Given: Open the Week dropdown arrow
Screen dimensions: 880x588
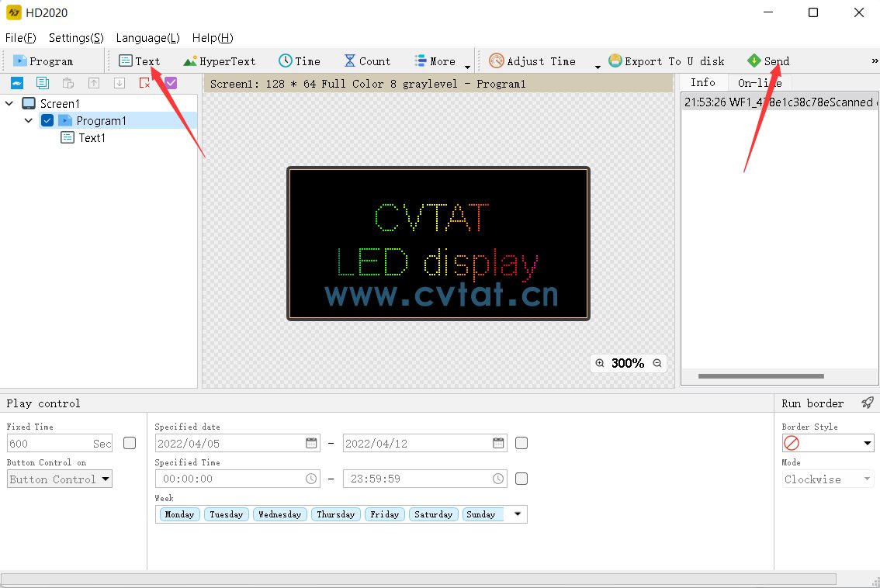Looking at the screenshot, I should click(518, 514).
